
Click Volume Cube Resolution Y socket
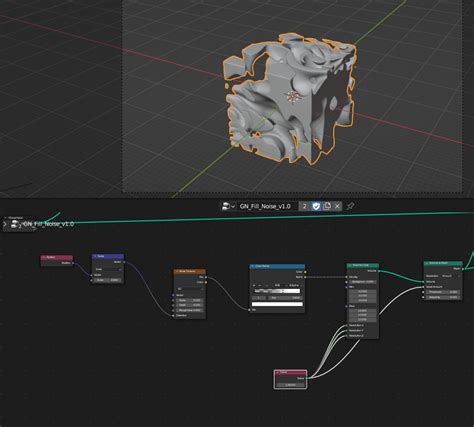(x=347, y=330)
